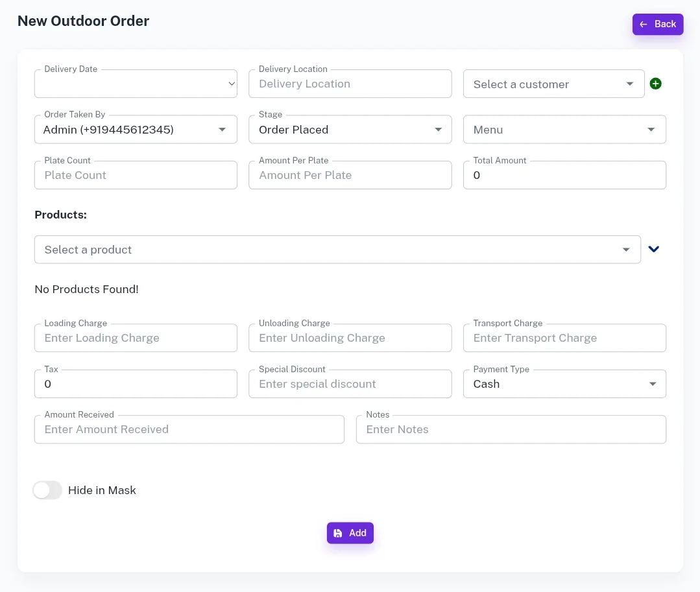
Task: Click the dark chevron beside the product selector
Action: (653, 249)
